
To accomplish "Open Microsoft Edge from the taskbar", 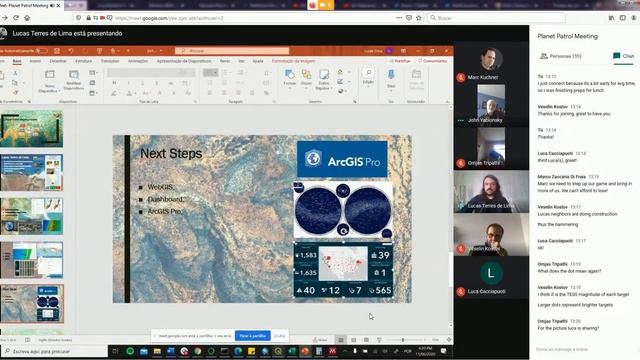I will click(x=238, y=351).
